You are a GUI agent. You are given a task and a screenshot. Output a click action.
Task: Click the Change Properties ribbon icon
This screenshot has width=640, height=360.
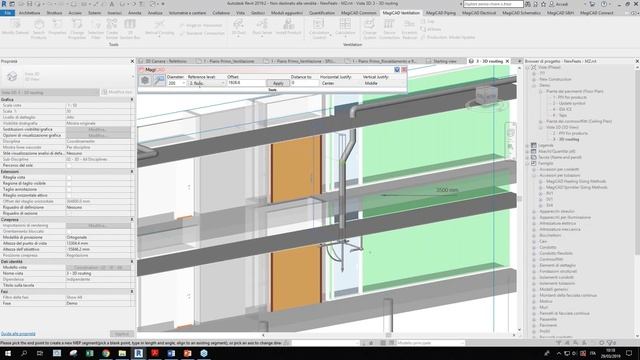pyautogui.click(x=77, y=29)
